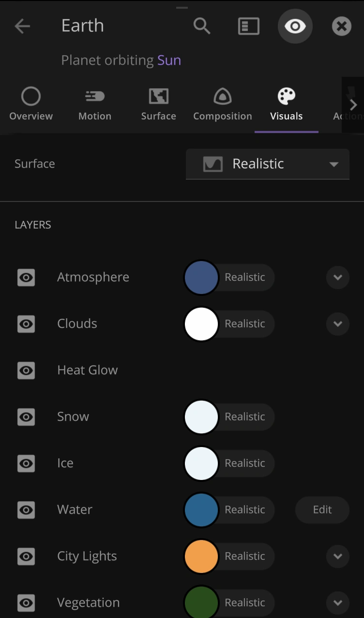Click the Edit button for Water
Image resolution: width=364 pixels, height=618 pixels.
(x=322, y=510)
